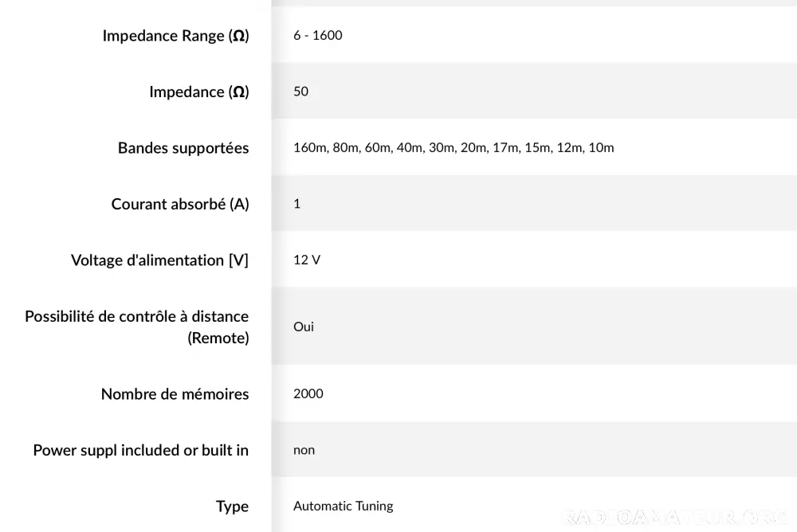The image size is (797, 532).
Task: Click the Type row label
Action: [232, 507]
